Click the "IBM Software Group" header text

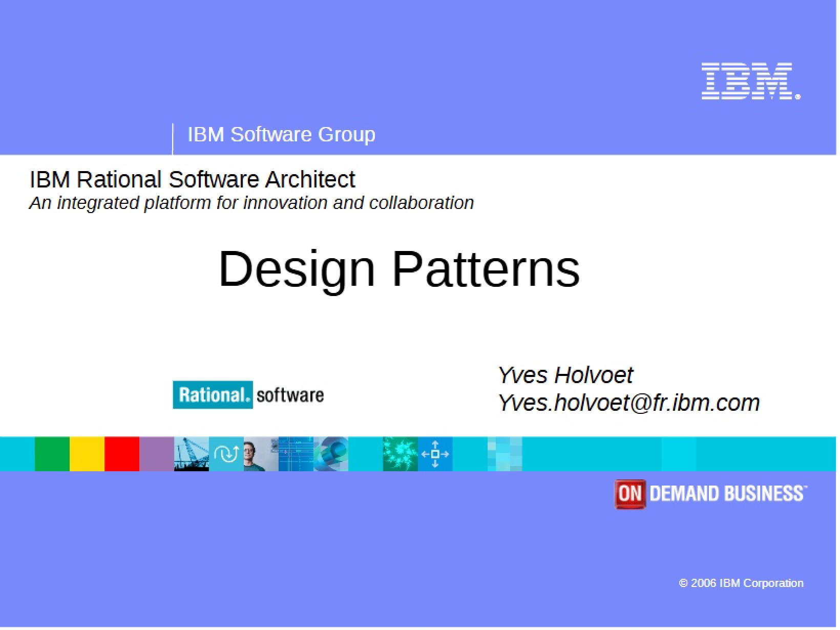tap(281, 134)
